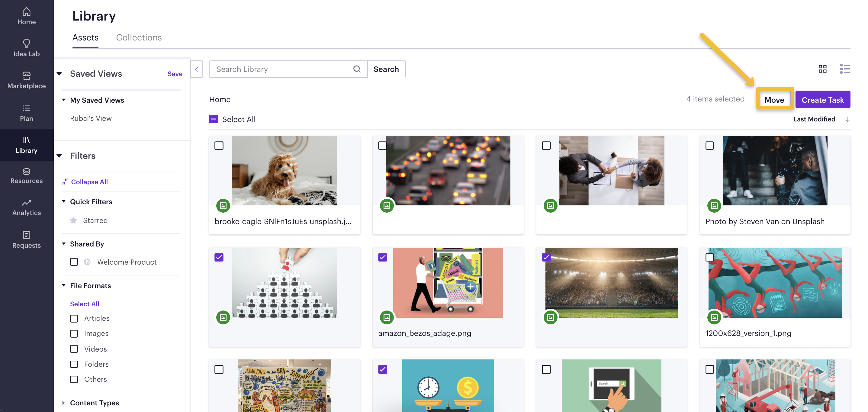Viewport: 868px width, 412px height.
Task: Click Move to relocate selected items
Action: [x=774, y=100]
